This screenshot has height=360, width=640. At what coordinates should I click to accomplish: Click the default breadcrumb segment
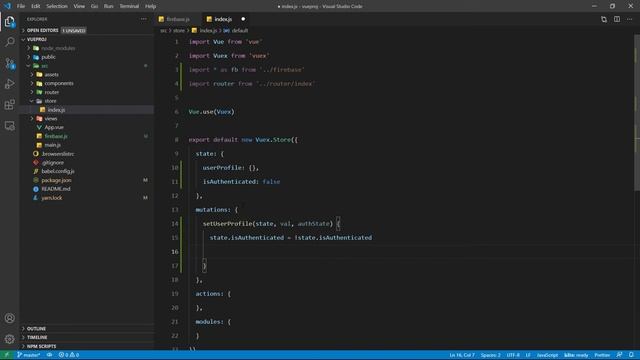click(240, 31)
